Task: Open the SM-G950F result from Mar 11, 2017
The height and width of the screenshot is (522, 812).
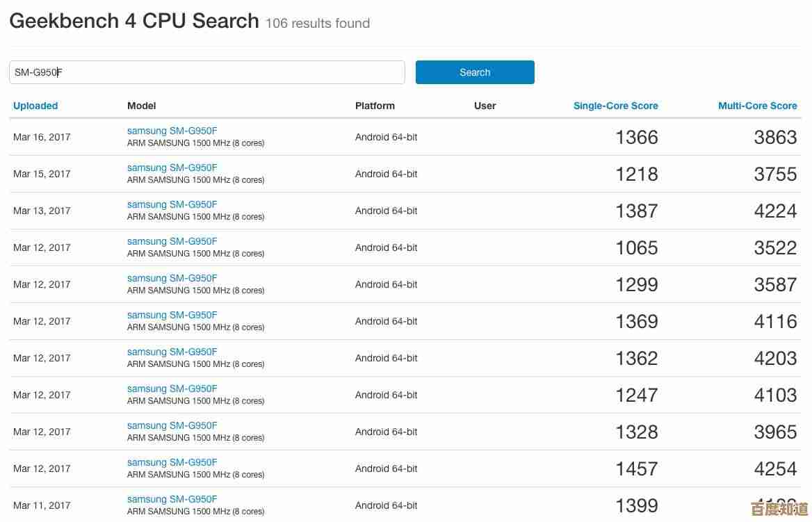Action: point(172,499)
